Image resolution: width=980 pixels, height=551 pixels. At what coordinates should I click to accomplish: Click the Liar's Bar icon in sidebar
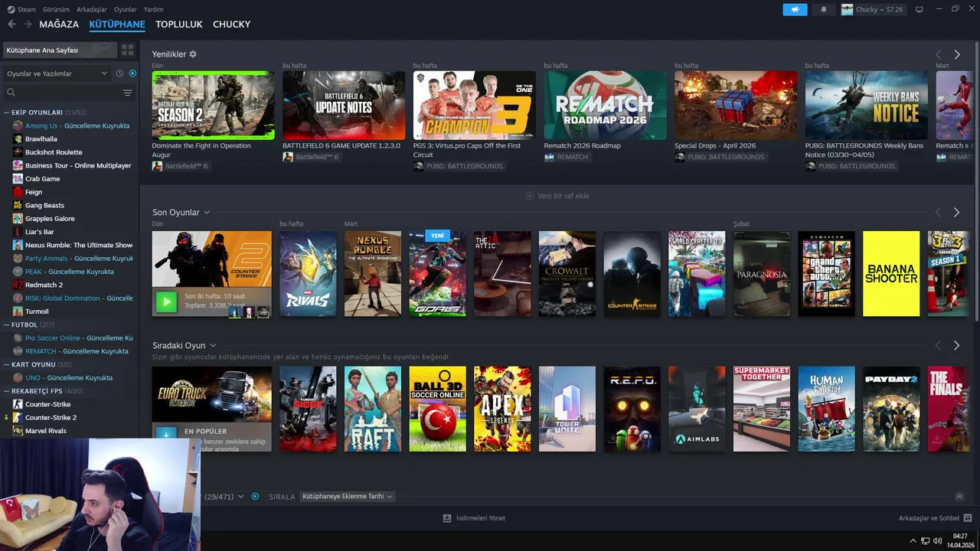[18, 232]
